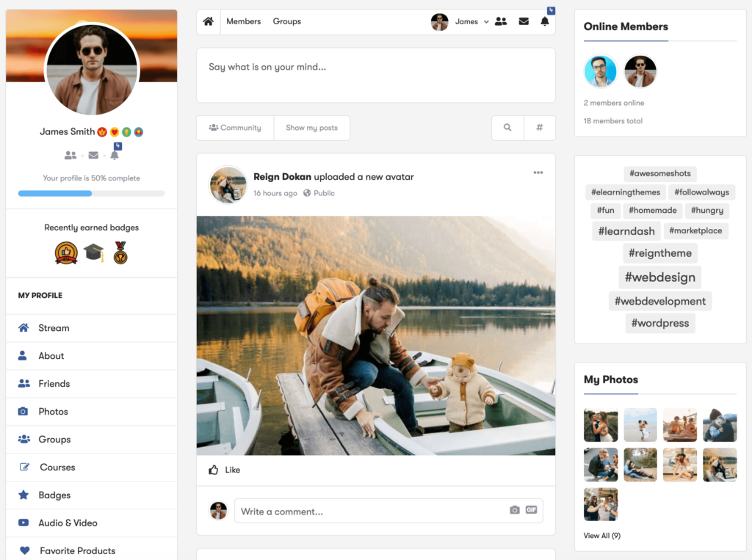This screenshot has width=752, height=560.
Task: Click the #reigntheme hashtag
Action: pos(660,253)
